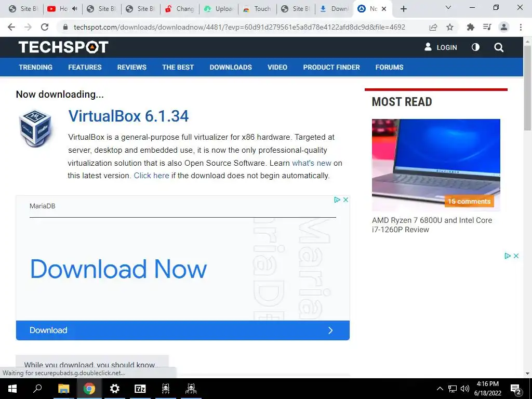Click the taskbar clock and date
532x399 pixels.
(487, 389)
